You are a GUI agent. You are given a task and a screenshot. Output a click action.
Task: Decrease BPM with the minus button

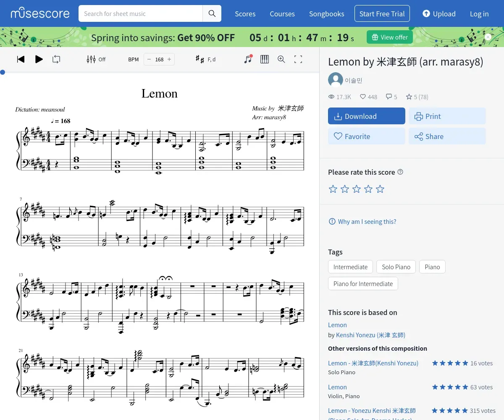click(x=149, y=59)
